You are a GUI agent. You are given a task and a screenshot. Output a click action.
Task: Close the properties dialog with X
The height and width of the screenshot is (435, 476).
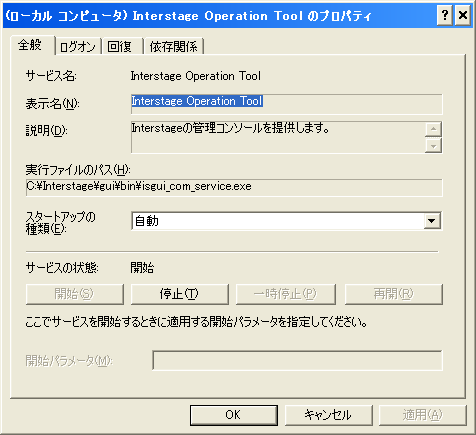tap(463, 15)
